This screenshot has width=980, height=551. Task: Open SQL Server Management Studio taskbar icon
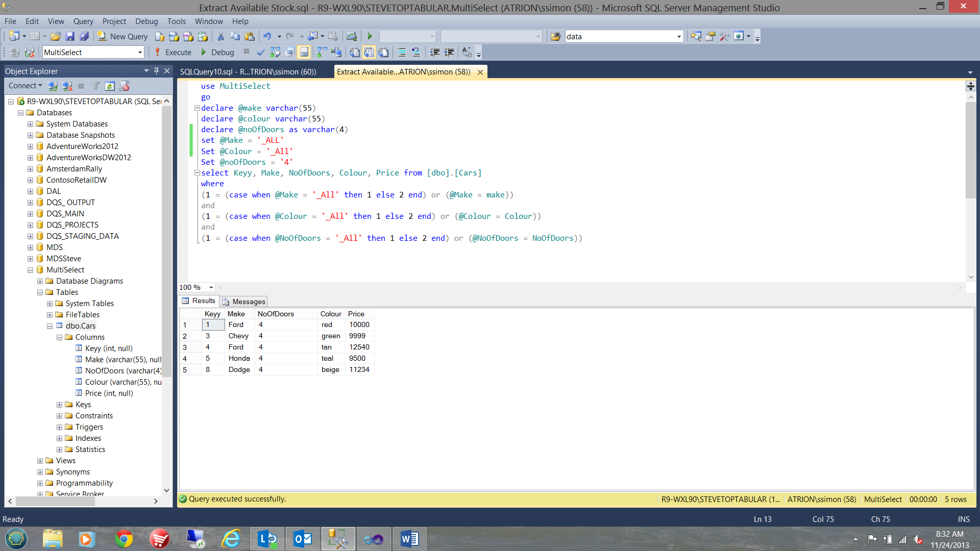(338, 539)
